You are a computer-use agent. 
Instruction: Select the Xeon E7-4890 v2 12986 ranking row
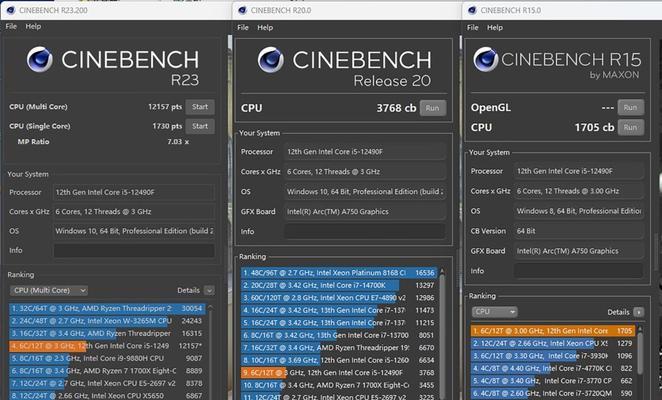pyautogui.click(x=339, y=298)
